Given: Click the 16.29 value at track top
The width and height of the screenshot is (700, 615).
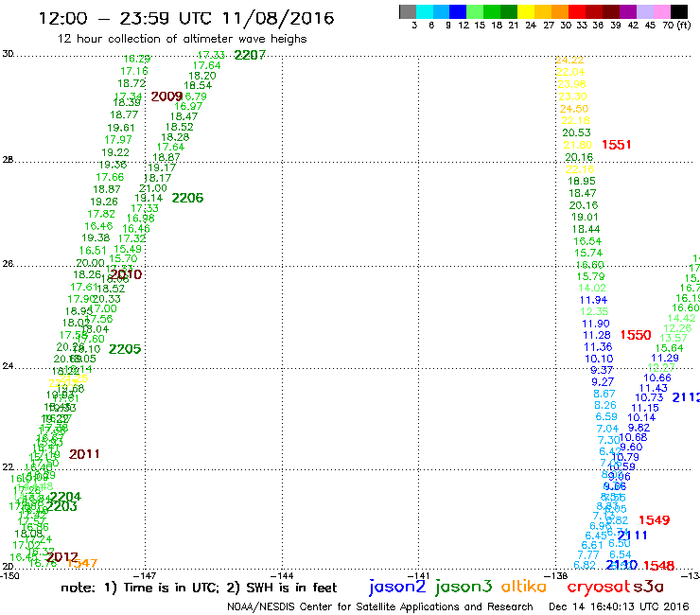Looking at the screenshot, I should click(x=137, y=59).
